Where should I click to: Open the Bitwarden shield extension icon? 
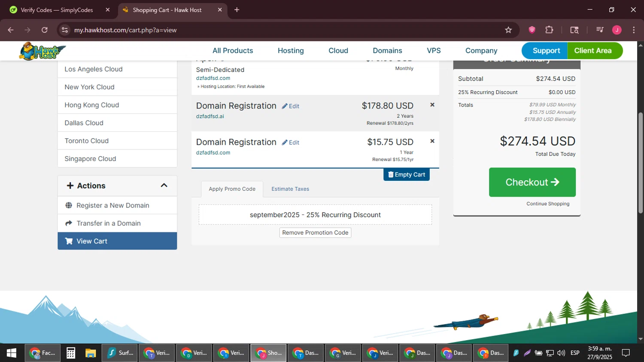pos(532,30)
